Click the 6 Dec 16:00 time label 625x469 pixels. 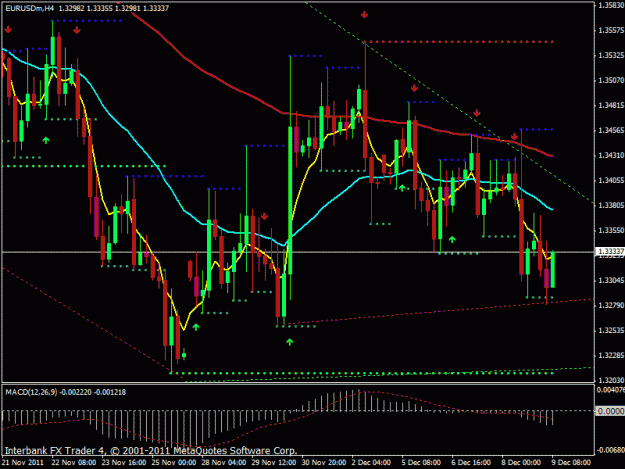pyautogui.click(x=471, y=463)
